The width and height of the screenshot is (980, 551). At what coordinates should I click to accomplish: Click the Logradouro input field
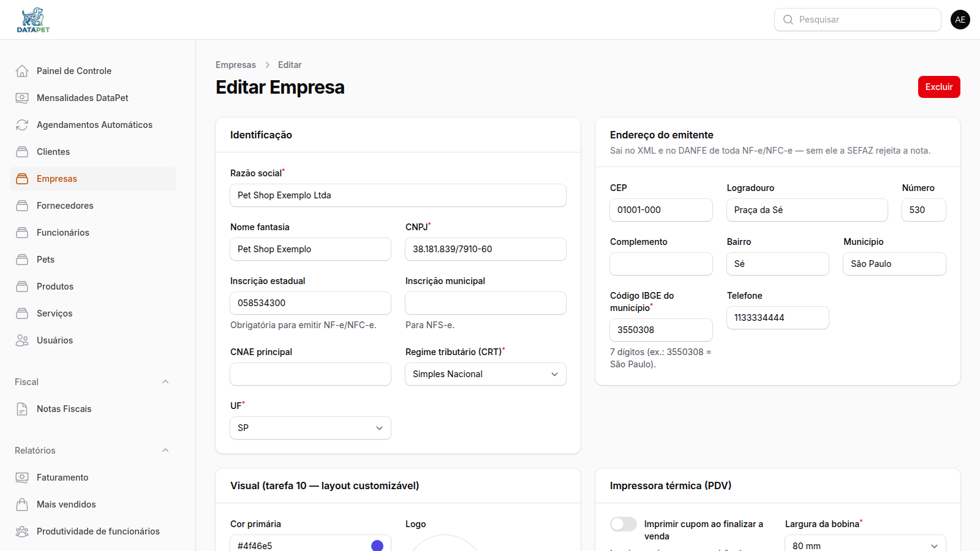[x=807, y=210]
